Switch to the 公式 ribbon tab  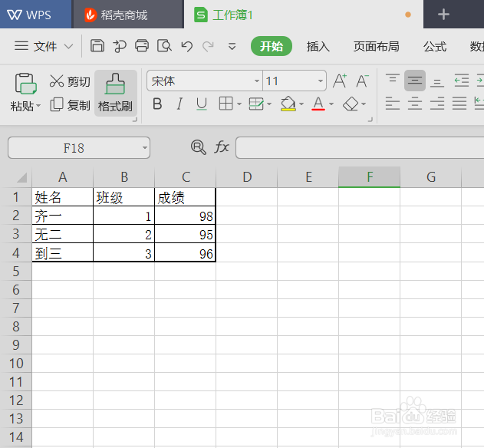pos(435,46)
